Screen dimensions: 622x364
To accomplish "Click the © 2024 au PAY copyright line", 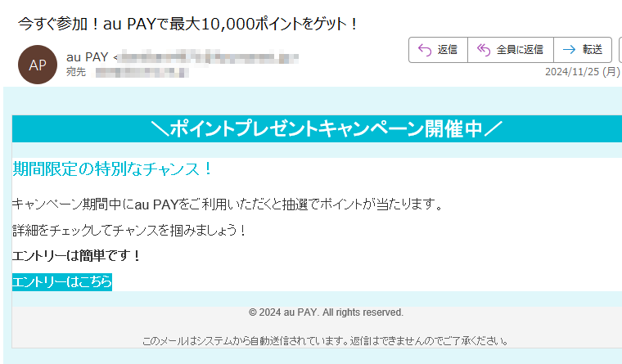I will 326,312.
